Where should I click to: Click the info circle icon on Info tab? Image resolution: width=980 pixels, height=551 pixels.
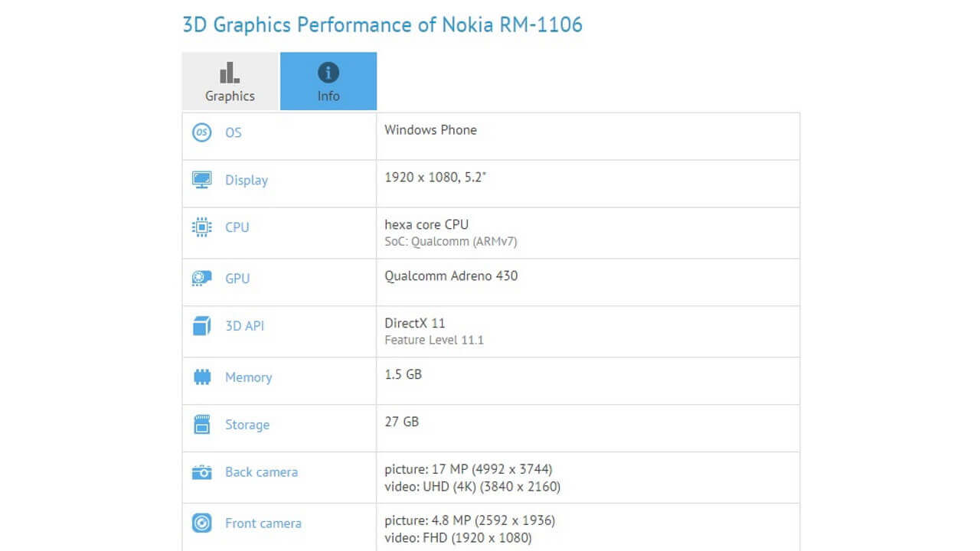328,73
